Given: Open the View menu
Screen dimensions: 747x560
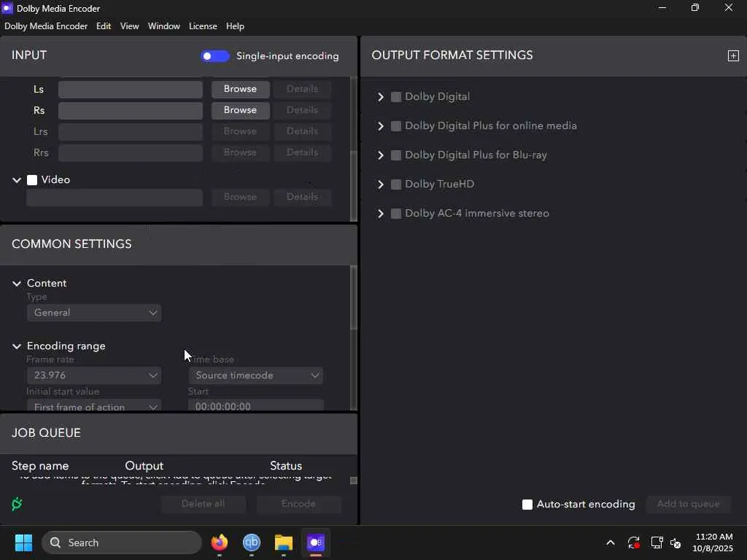Looking at the screenshot, I should 129,26.
